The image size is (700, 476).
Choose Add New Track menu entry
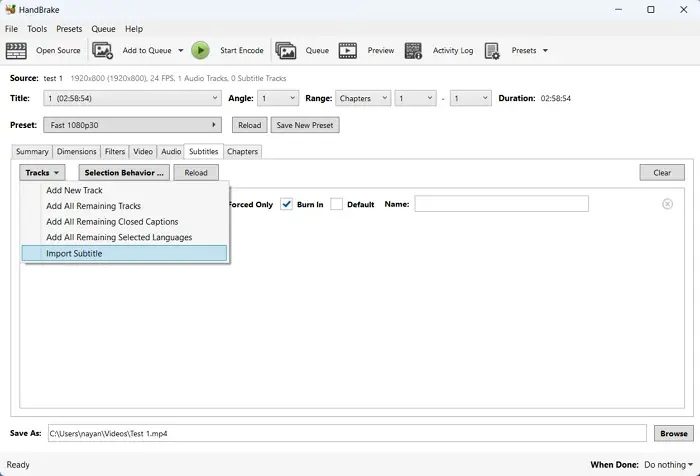(x=124, y=190)
